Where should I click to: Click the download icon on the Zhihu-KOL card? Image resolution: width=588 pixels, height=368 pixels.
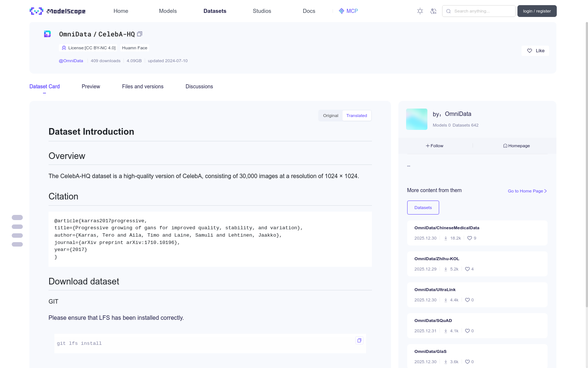[446, 269]
